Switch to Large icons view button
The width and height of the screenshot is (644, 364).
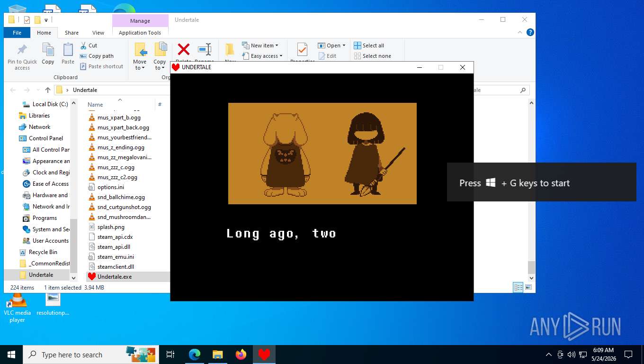(528, 287)
